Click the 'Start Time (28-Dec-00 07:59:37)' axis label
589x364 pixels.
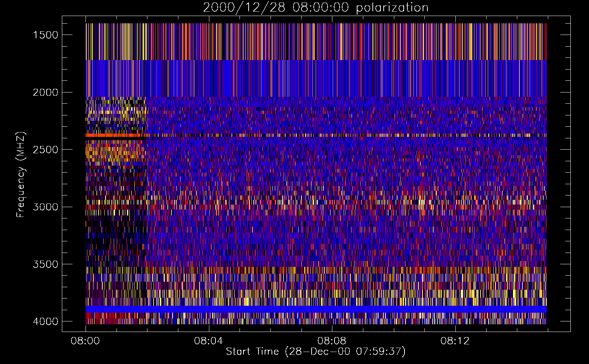point(316,352)
